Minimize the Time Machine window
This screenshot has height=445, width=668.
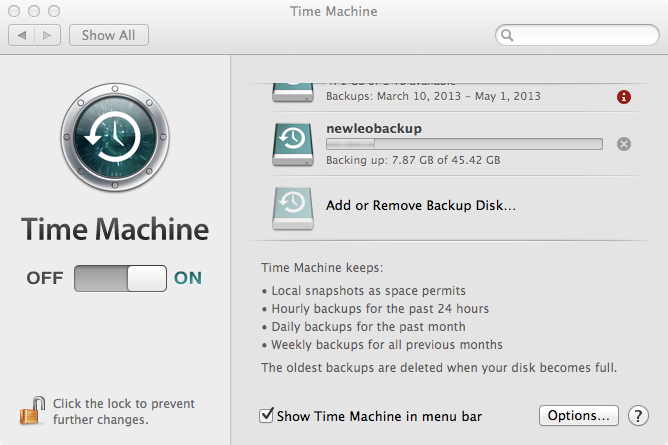coord(34,11)
